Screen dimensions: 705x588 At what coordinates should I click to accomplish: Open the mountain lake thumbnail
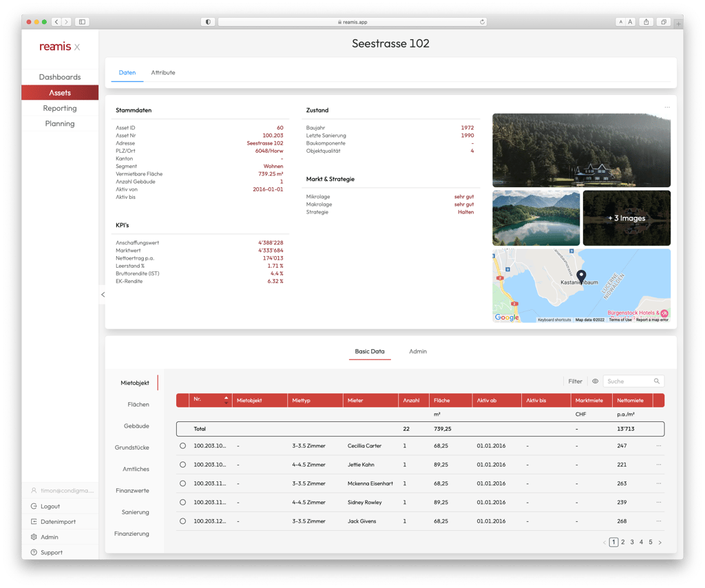tap(536, 218)
